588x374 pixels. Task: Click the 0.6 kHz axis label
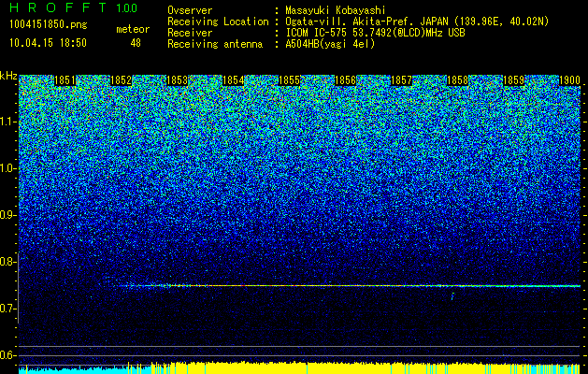(x=7, y=355)
